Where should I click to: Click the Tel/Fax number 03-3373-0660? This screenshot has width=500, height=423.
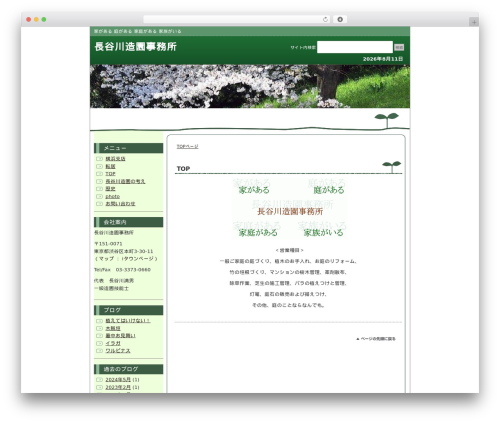coord(133,270)
